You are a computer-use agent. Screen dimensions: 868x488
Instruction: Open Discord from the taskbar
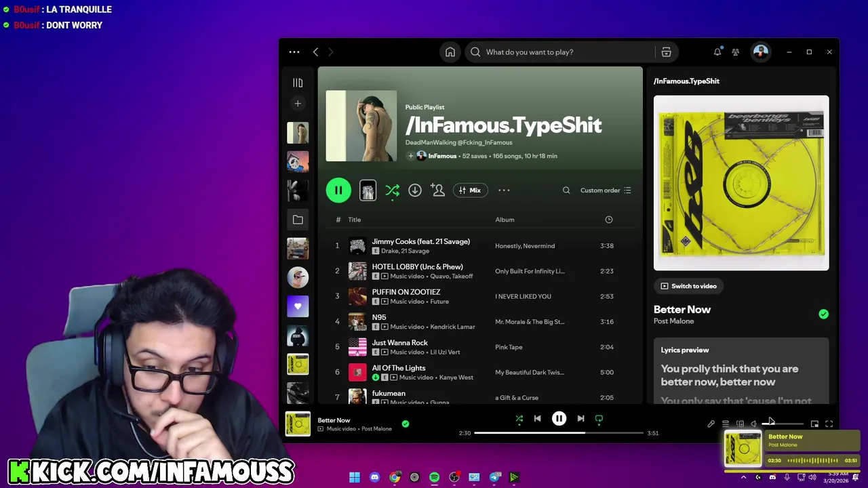(374, 478)
